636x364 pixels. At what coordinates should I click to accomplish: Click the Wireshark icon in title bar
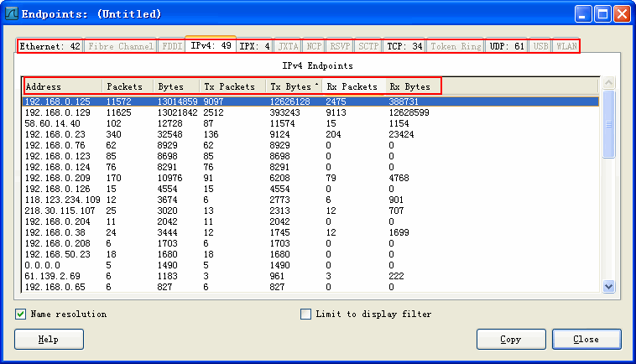tap(11, 13)
